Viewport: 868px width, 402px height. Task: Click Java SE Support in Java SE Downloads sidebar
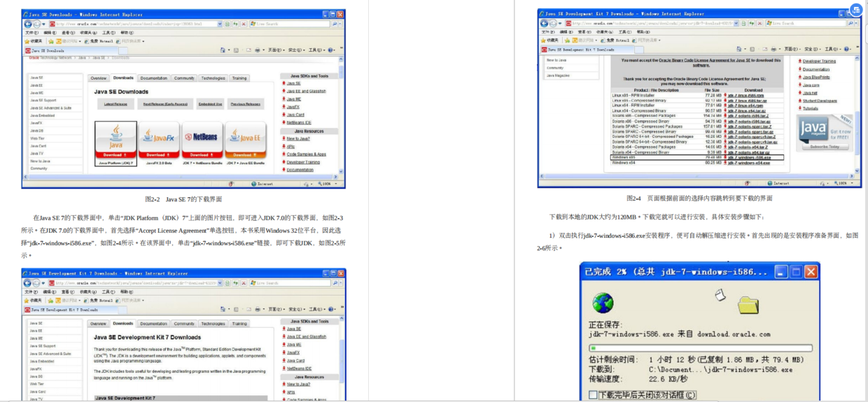[x=43, y=101]
